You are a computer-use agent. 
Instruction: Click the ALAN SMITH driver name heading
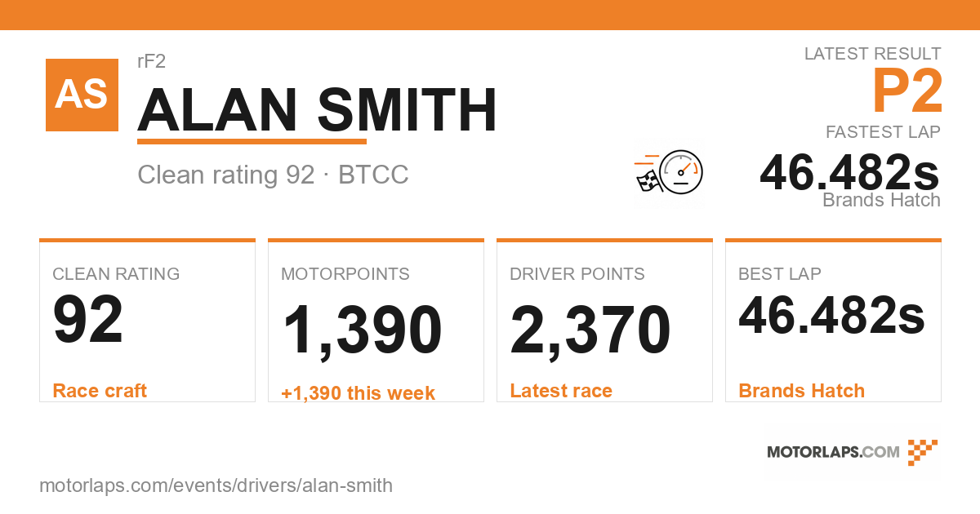point(318,110)
